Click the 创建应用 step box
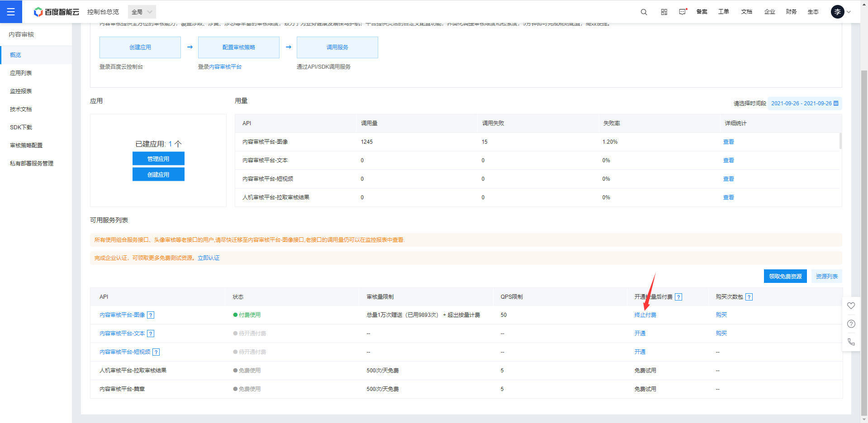Screen dimensions: 868x423 140,47
